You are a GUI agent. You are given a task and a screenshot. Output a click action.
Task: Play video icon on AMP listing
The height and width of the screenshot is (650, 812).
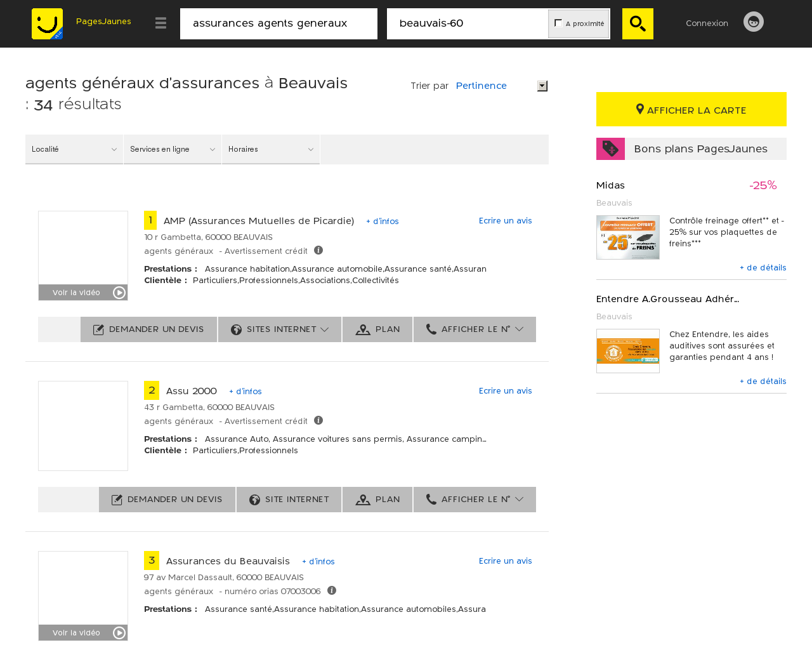[119, 293]
